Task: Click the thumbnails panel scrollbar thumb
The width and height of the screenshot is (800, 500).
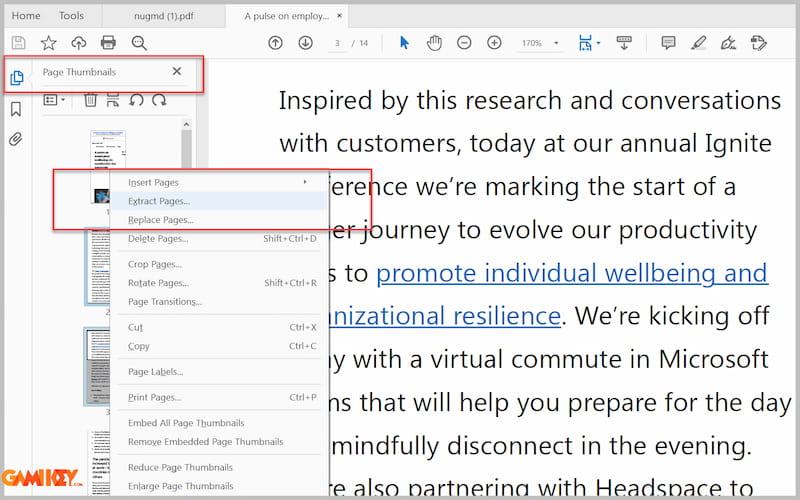Action: point(186,148)
